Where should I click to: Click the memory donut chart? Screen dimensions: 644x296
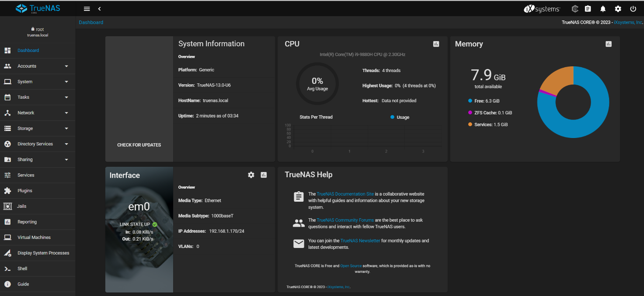tap(573, 102)
